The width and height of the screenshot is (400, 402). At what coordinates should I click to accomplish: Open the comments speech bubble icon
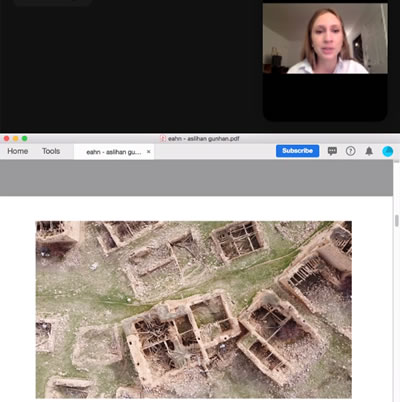[332, 151]
